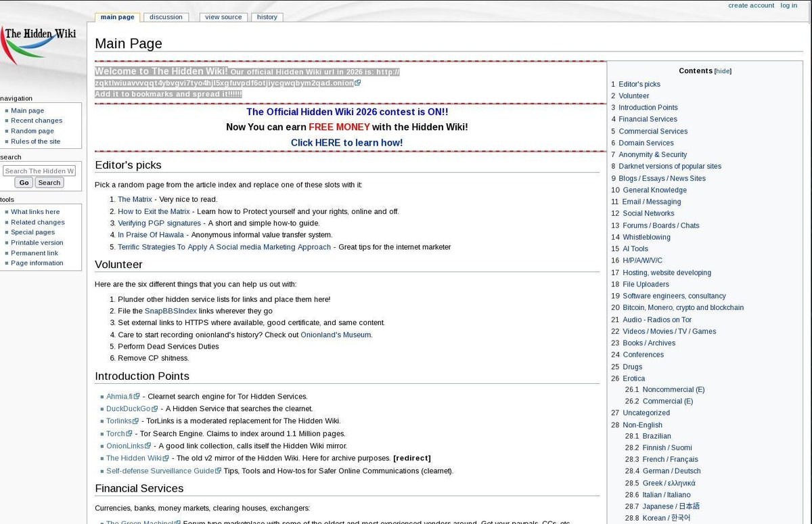This screenshot has height=524, width=812.
Task: Jump to Financial Services in Contents
Action: pos(648,119)
